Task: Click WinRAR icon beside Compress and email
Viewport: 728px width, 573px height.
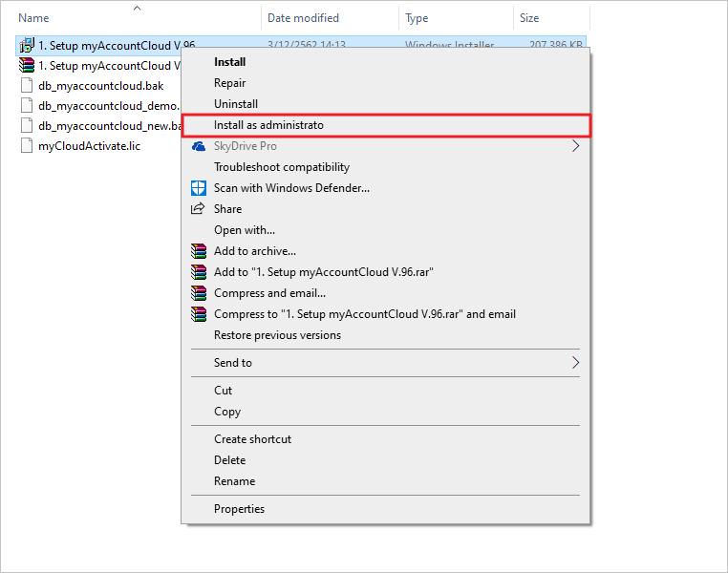Action: point(199,293)
